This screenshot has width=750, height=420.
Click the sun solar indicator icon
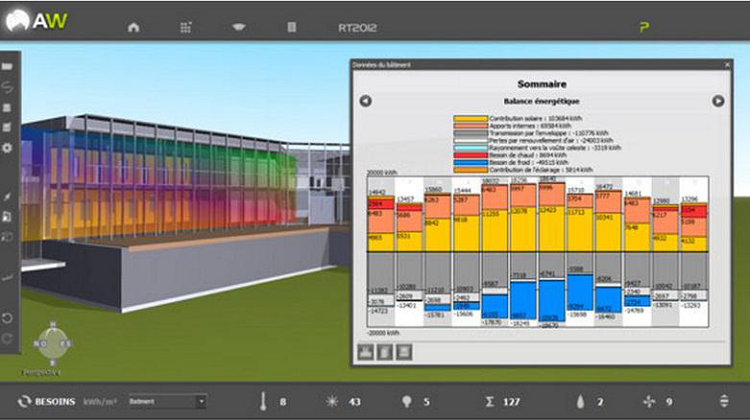(x=332, y=401)
